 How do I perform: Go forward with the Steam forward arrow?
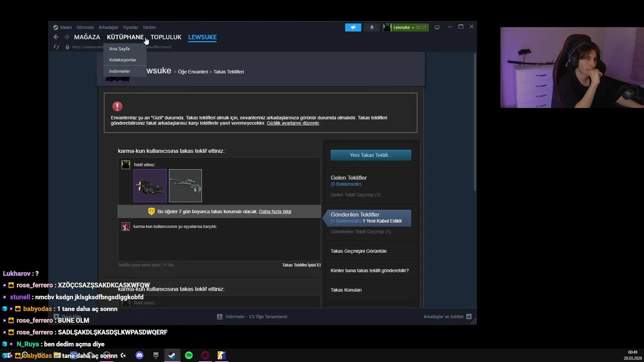66,37
